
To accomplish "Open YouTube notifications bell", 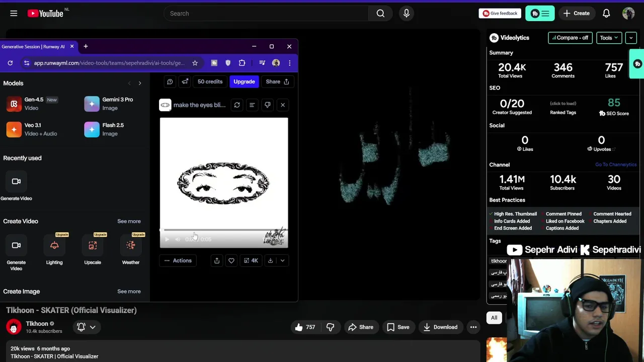I will click(x=606, y=14).
